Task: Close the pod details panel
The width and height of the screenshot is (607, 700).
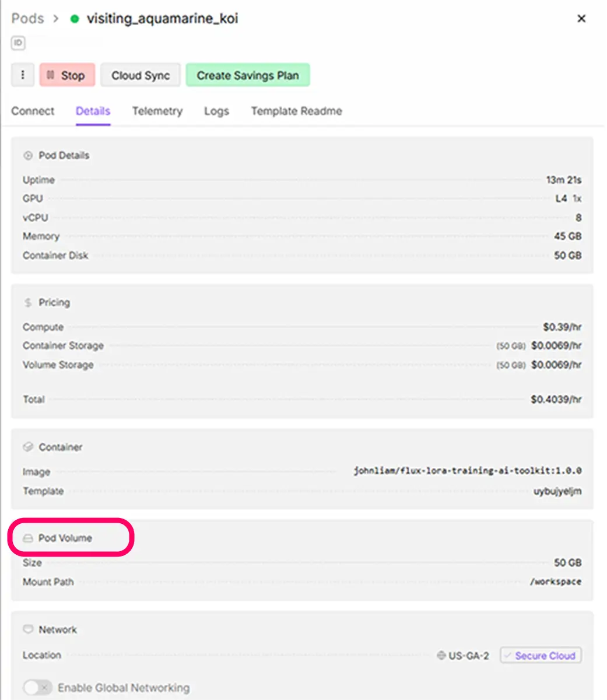Action: [x=581, y=19]
